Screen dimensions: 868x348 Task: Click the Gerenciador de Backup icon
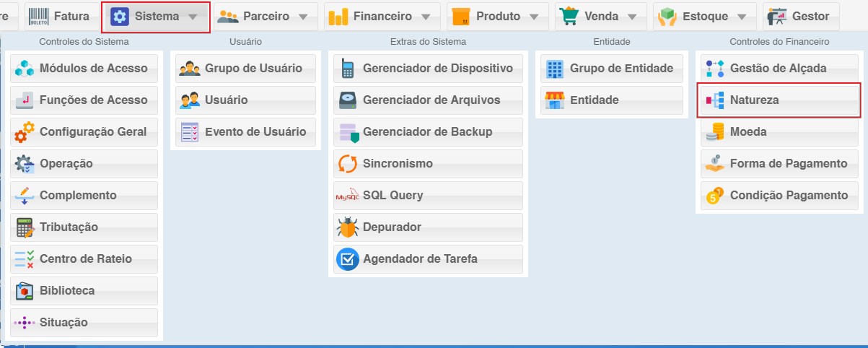coord(348,132)
